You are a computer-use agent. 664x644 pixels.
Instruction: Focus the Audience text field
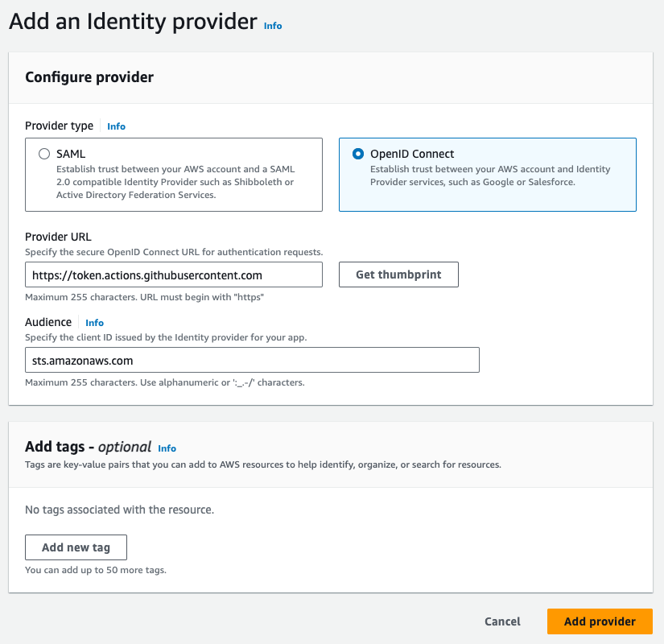[x=252, y=360]
